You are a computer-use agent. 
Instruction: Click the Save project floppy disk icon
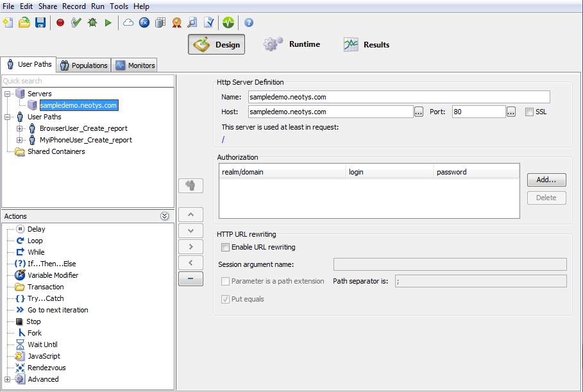(x=40, y=22)
